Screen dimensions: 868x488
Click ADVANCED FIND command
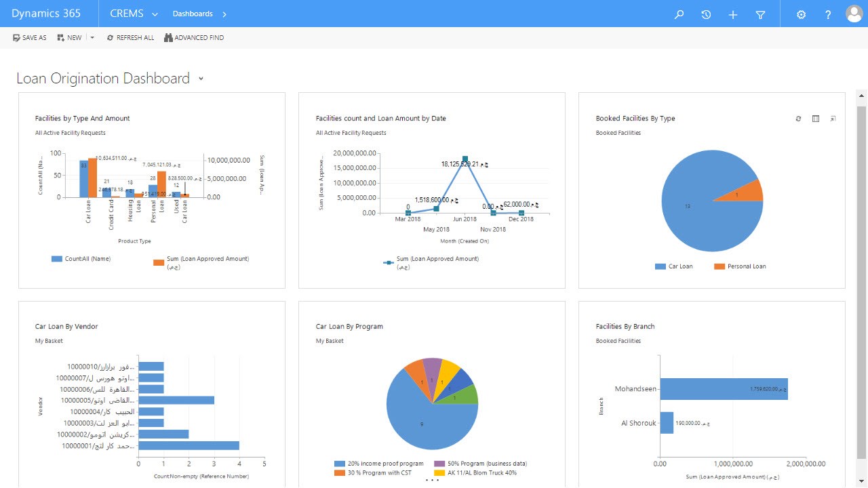pyautogui.click(x=194, y=38)
